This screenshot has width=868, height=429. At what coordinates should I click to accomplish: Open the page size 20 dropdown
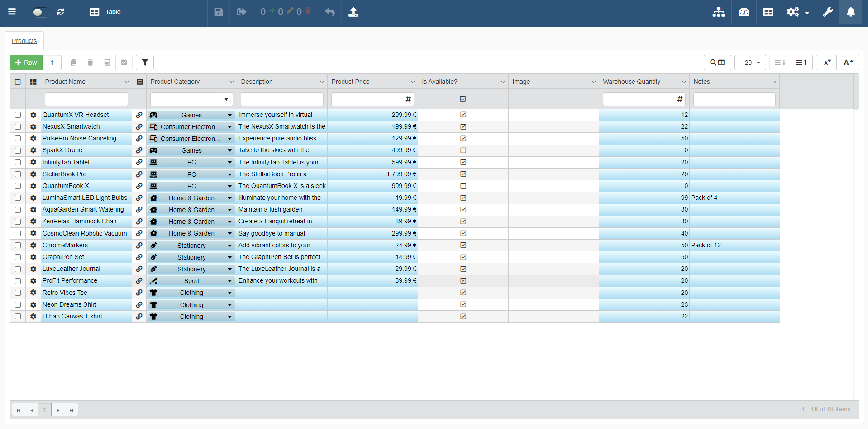750,63
